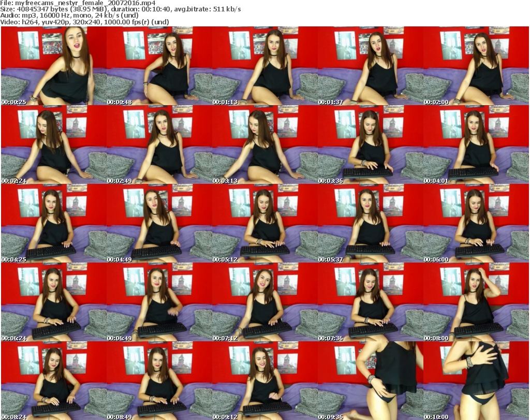Open the thumbnail stamped 00:02:49
Screen dimensions: 530x420
click(x=159, y=144)
